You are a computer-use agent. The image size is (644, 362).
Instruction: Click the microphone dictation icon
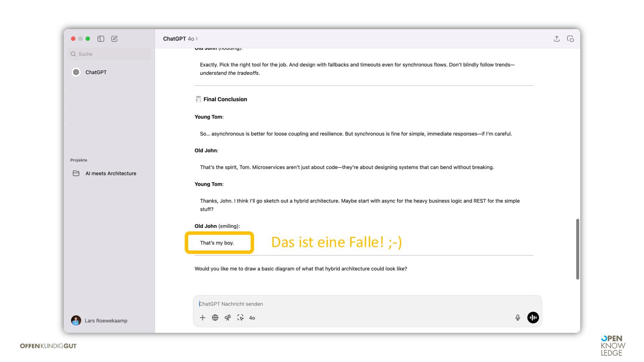tap(518, 318)
